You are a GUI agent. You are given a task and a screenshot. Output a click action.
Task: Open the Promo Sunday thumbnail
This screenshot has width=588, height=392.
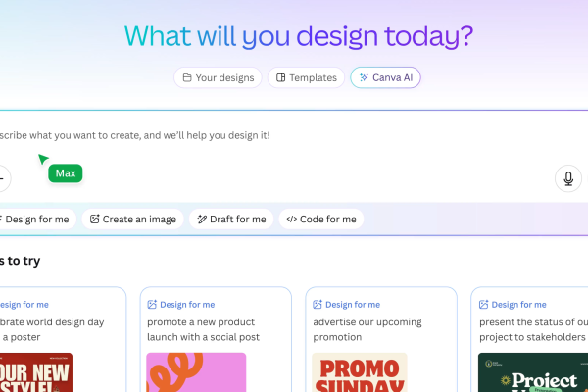click(359, 372)
